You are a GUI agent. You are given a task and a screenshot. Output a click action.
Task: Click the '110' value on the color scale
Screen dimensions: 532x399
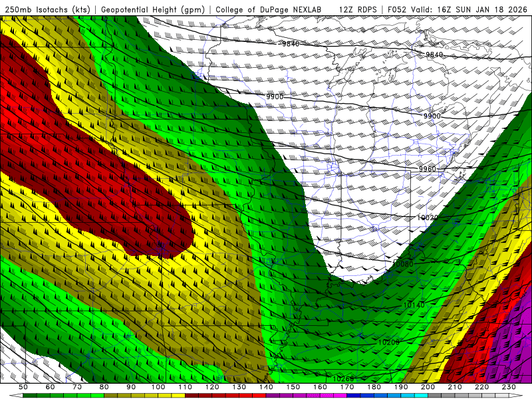185,387
